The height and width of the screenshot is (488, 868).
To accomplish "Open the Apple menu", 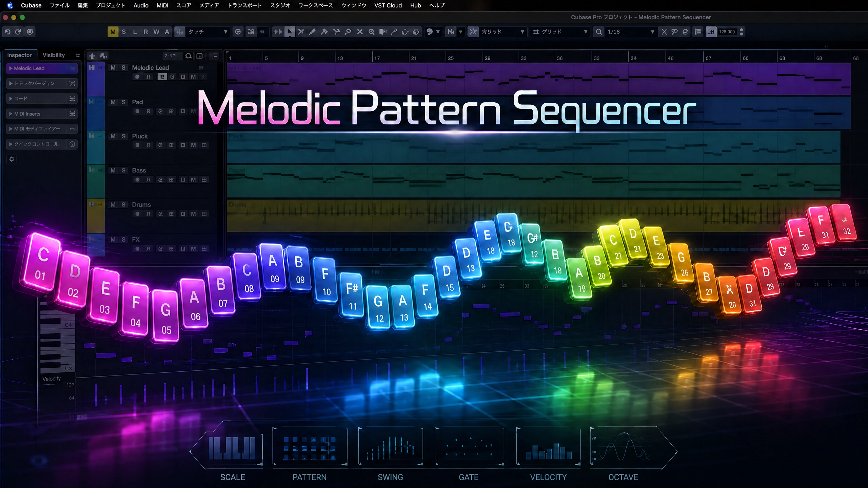I will coord(10,5).
